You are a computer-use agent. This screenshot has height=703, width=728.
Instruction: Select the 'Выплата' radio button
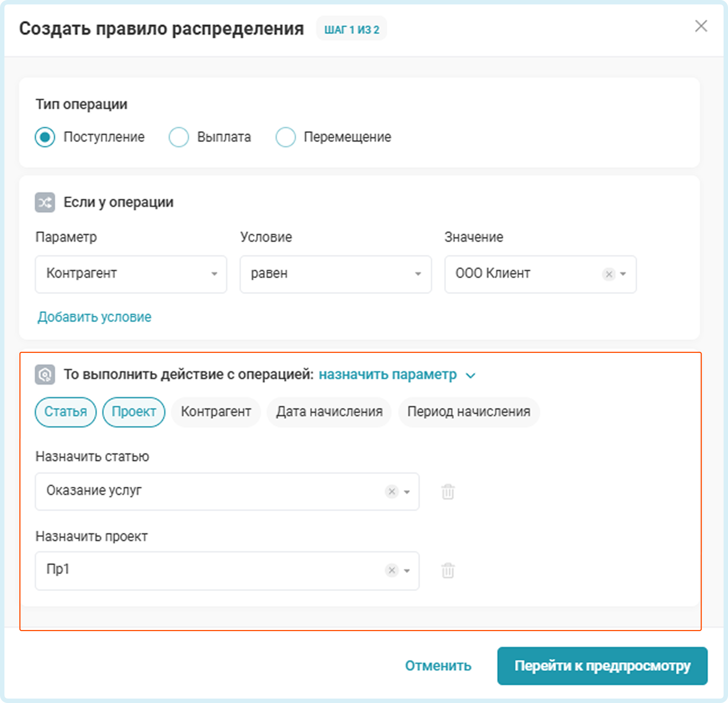[x=179, y=137]
